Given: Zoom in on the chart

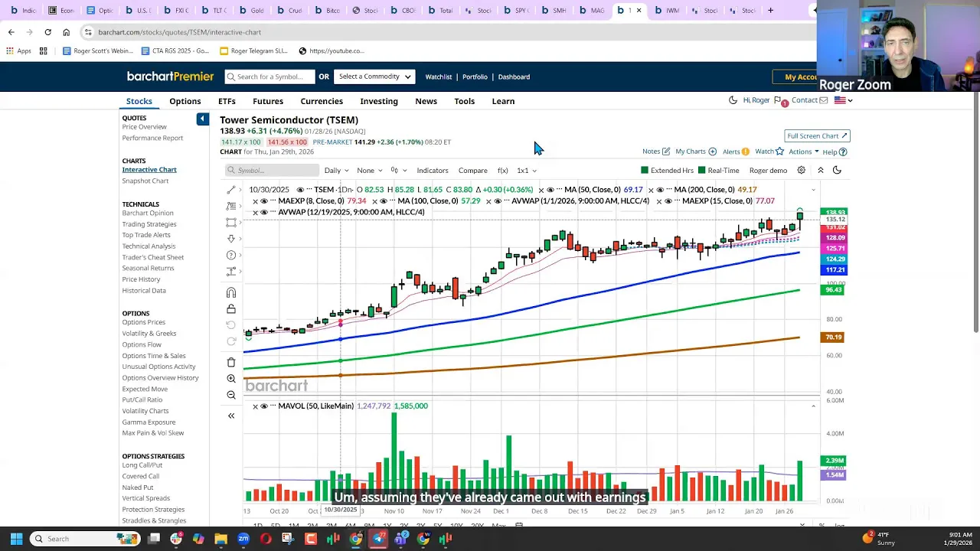Looking at the screenshot, I should click(x=231, y=379).
